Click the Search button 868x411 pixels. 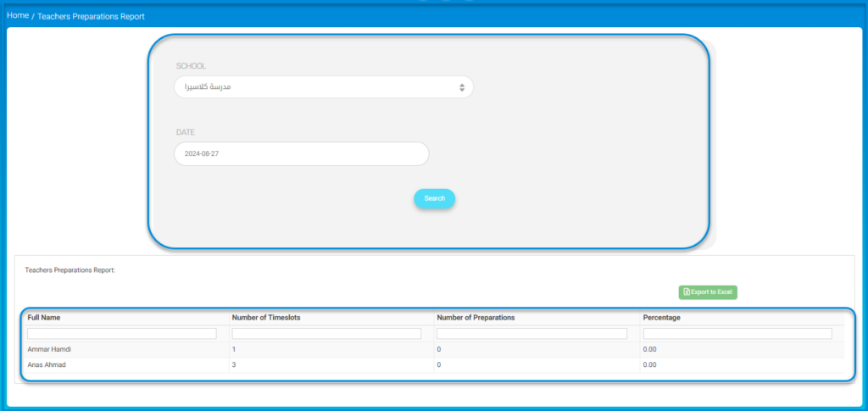click(x=435, y=198)
